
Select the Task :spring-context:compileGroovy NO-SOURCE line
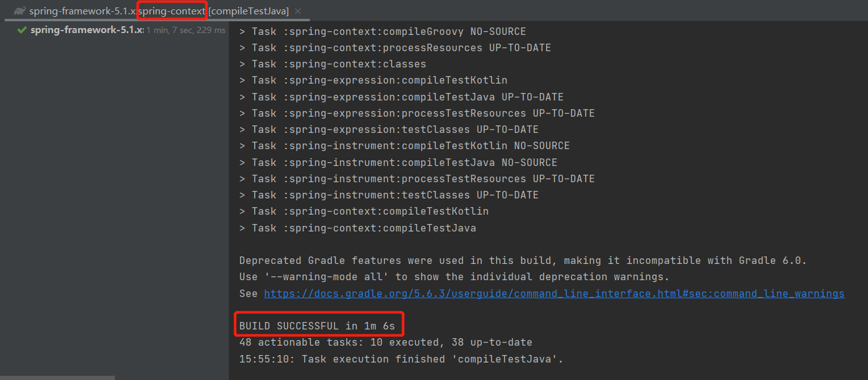382,31
